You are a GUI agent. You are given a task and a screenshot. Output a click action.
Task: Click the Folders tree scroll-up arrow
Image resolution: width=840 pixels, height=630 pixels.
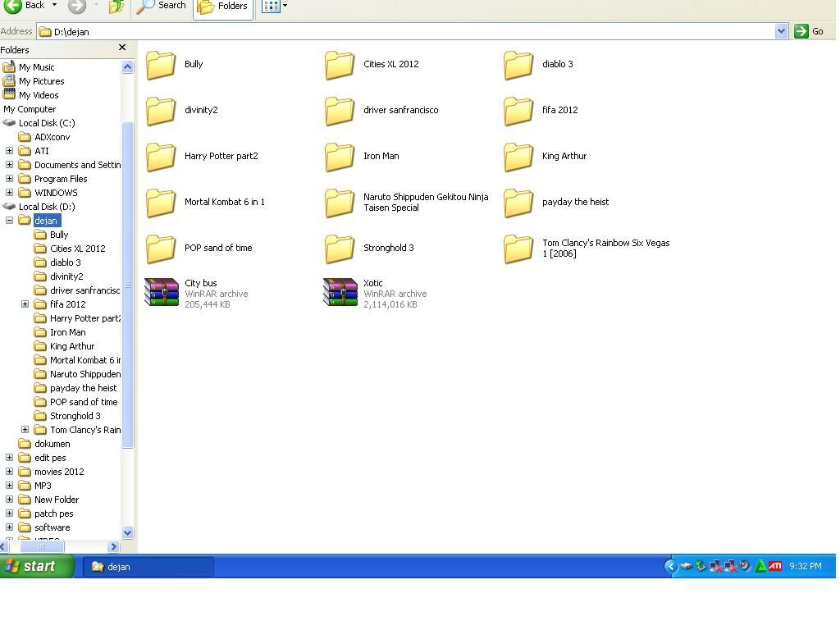tap(127, 67)
